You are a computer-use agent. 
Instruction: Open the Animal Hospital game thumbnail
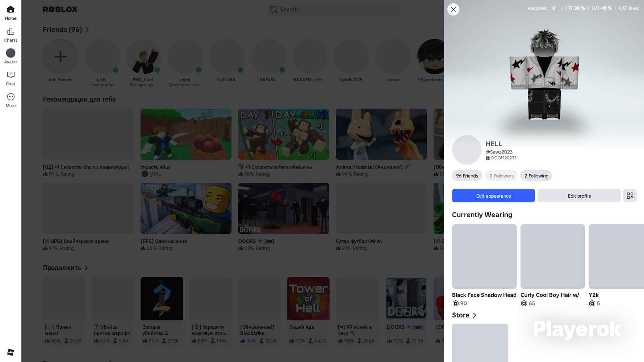click(381, 134)
